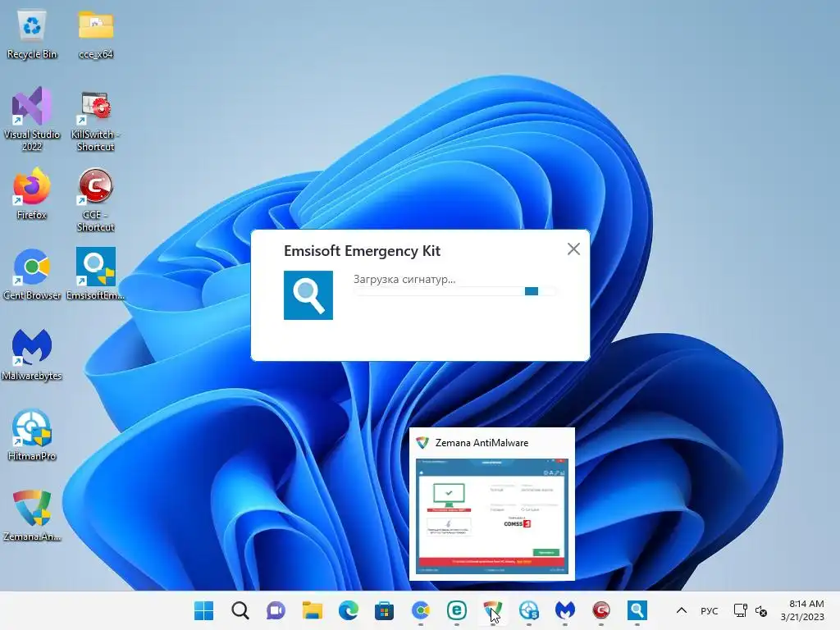This screenshot has height=630, width=840.
Task: Open the clock and date panel
Action: click(x=802, y=610)
